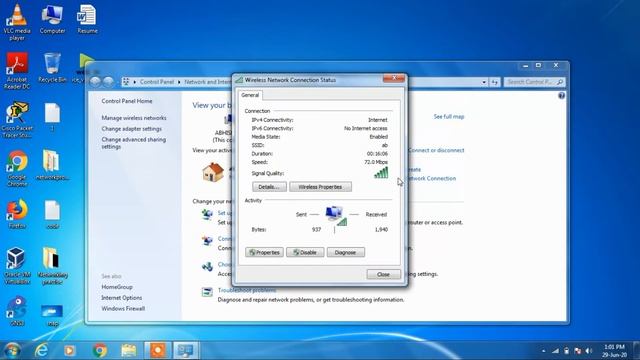Click the volume speaker tray icon
The width and height of the screenshot is (640, 360).
(588, 351)
